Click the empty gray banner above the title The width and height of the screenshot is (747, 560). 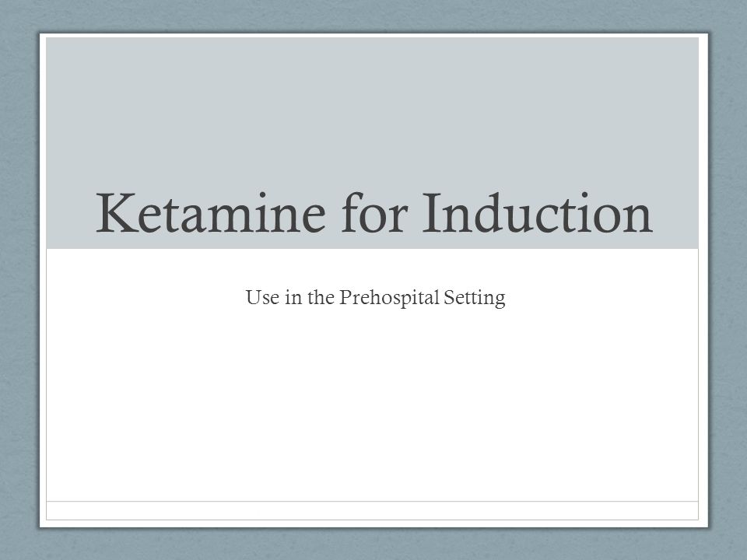[372, 110]
